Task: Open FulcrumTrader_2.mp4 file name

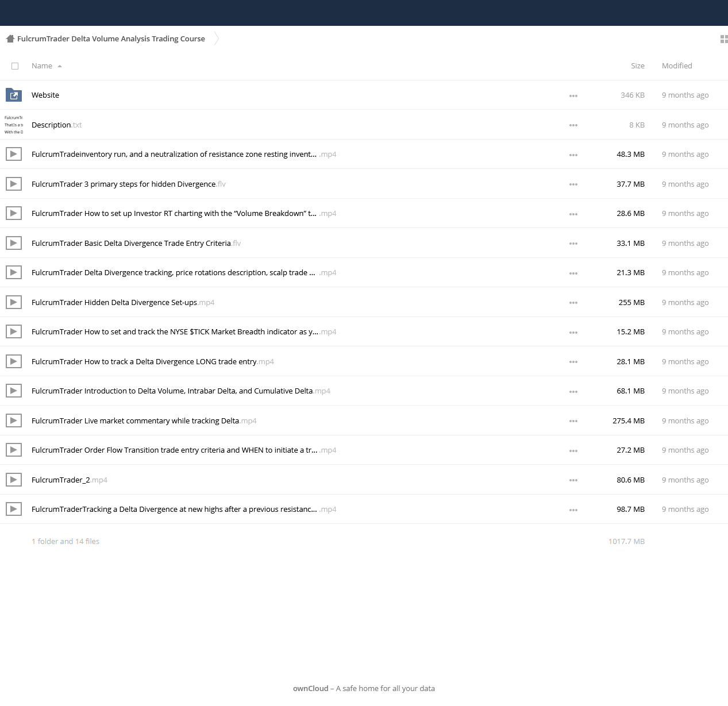Action: tap(70, 480)
